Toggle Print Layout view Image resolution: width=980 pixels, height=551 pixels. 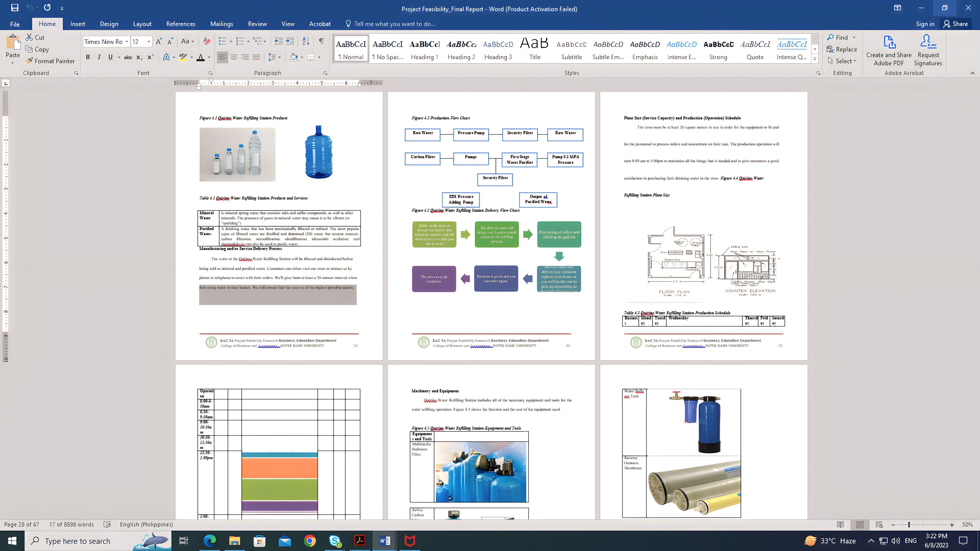(x=860, y=524)
